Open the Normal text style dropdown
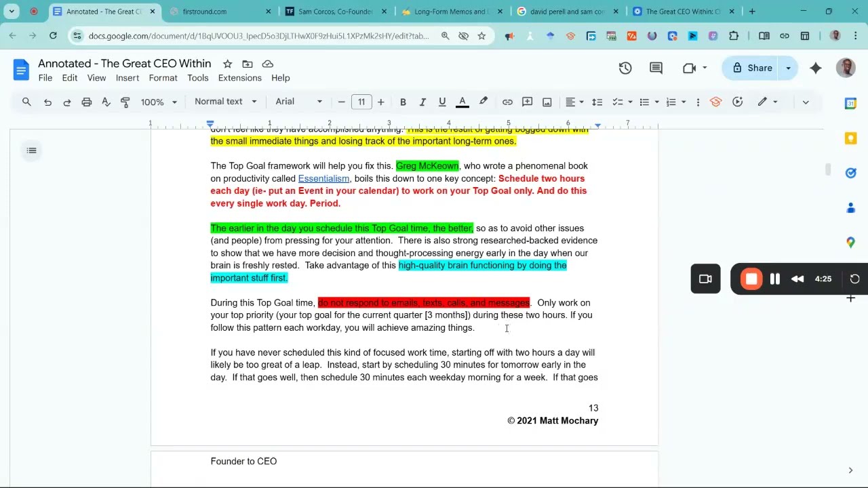The image size is (868, 488). (x=225, y=102)
